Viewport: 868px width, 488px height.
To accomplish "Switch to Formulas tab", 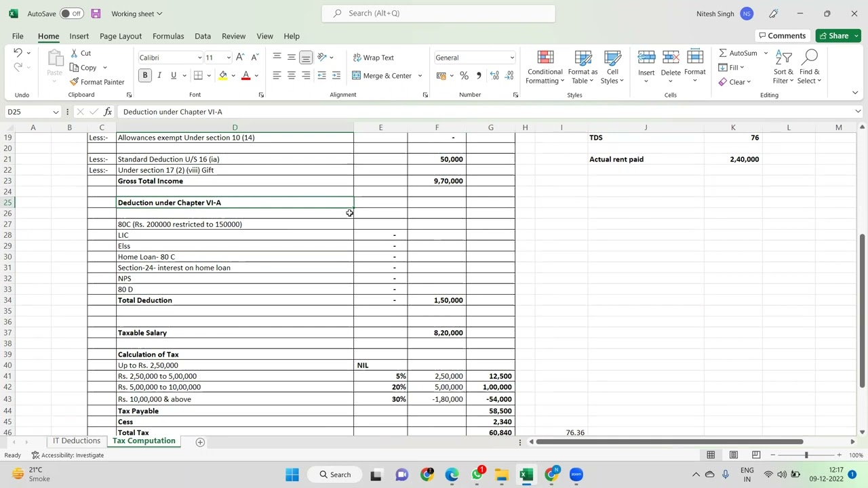I will pos(168,36).
